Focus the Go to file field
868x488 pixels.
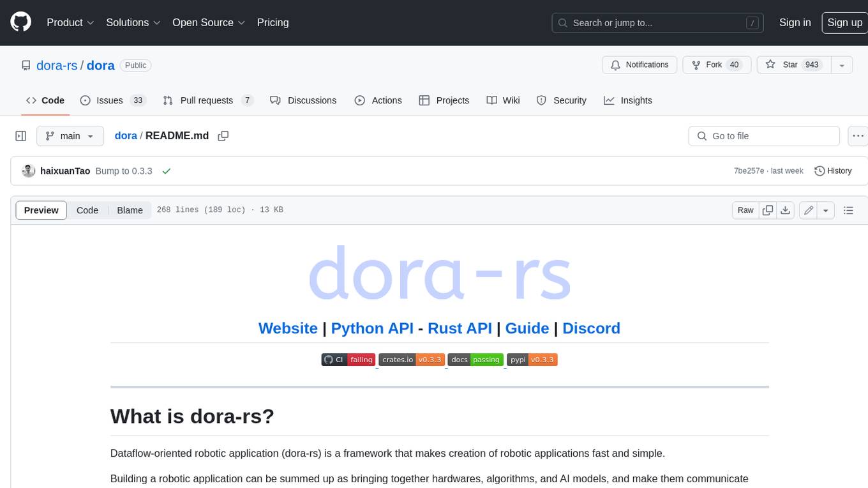click(764, 136)
